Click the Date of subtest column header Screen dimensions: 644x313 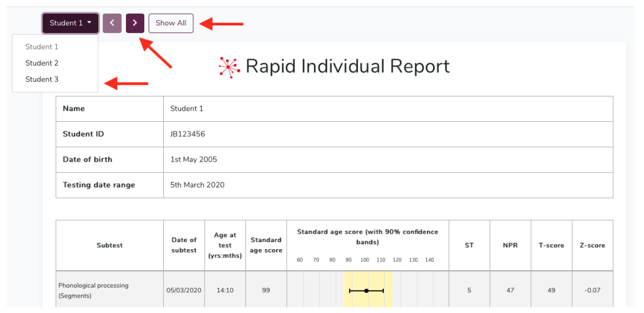pos(184,245)
